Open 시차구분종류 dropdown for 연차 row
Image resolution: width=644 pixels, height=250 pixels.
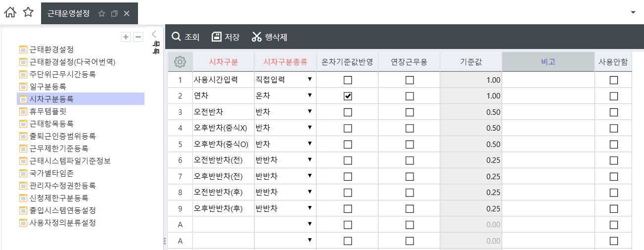click(310, 96)
